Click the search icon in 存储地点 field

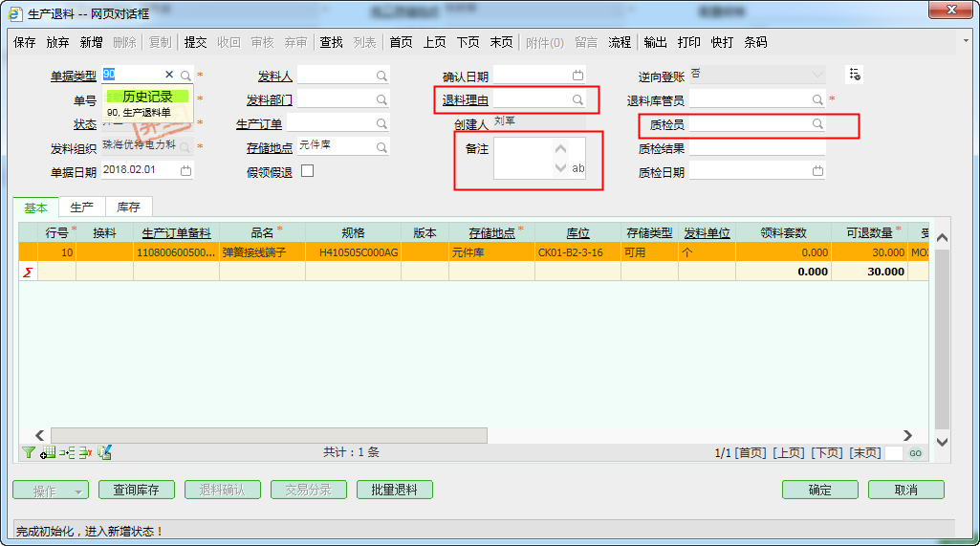[381, 146]
